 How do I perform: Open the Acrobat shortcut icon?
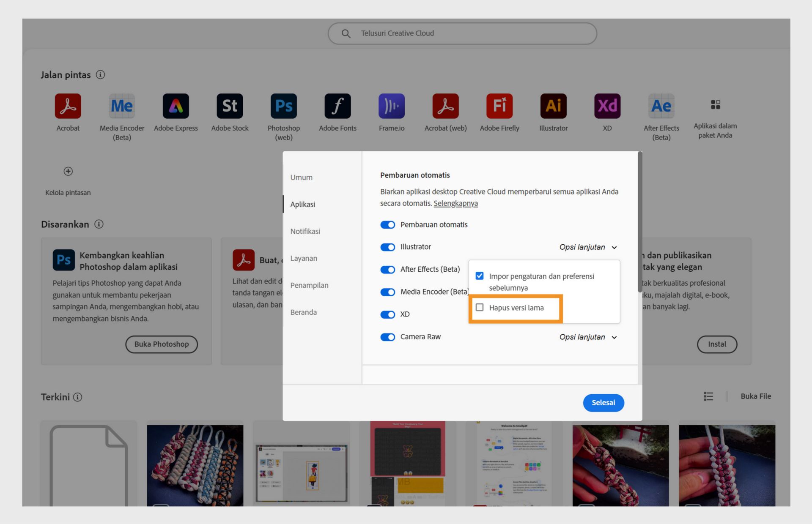point(68,106)
